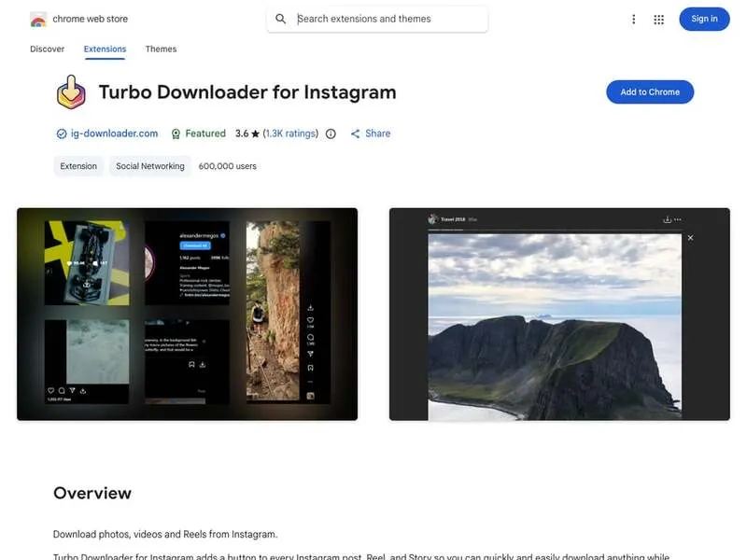Click the info icon beside the rating
This screenshot has height=560, width=747.
coord(331,133)
